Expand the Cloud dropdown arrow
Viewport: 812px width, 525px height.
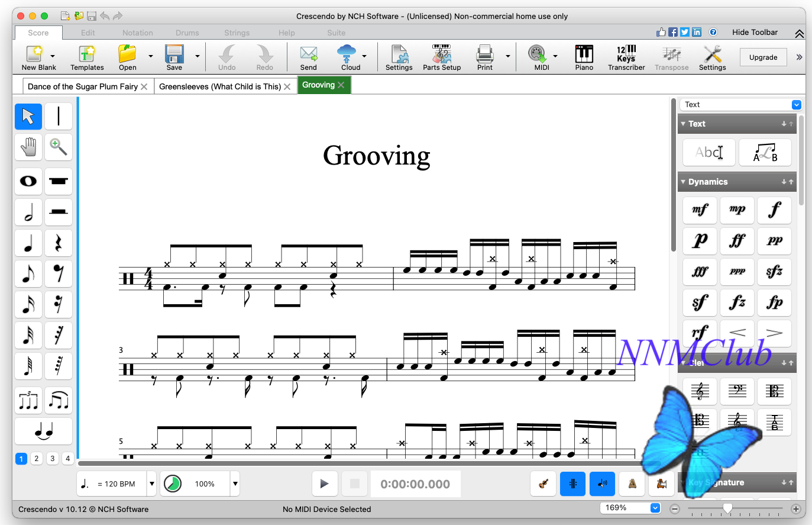364,56
